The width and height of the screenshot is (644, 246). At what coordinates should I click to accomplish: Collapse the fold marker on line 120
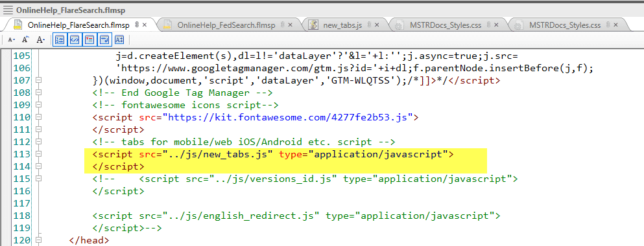click(39, 240)
